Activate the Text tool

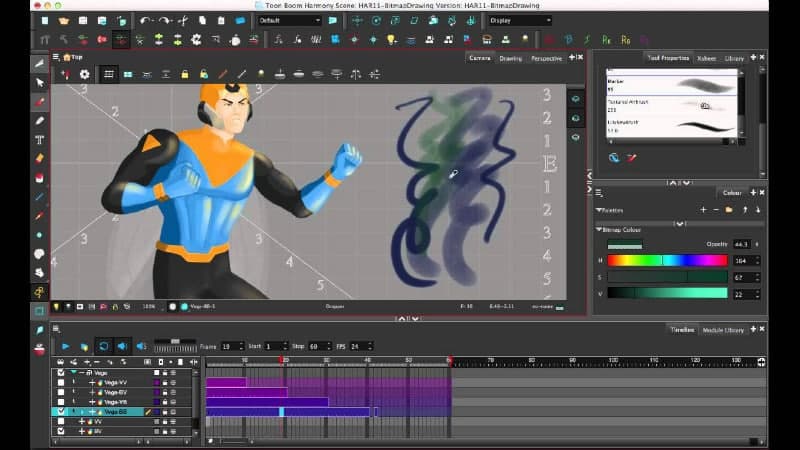pyautogui.click(x=39, y=140)
